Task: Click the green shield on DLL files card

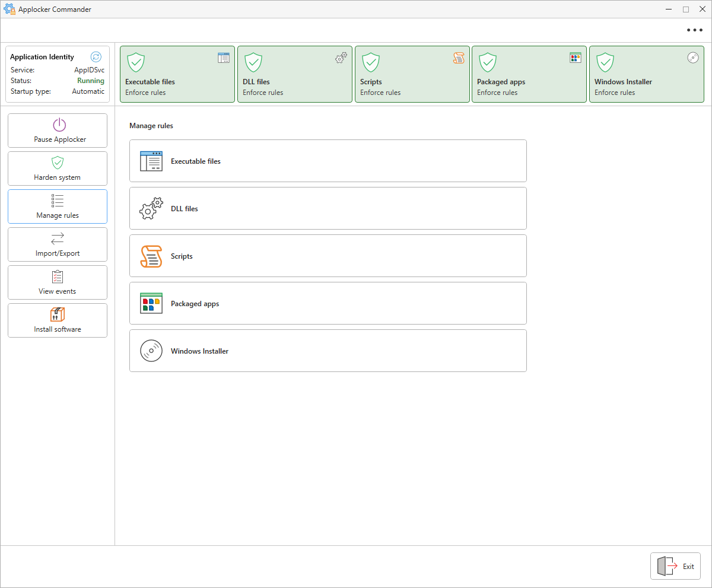Action: (x=253, y=62)
